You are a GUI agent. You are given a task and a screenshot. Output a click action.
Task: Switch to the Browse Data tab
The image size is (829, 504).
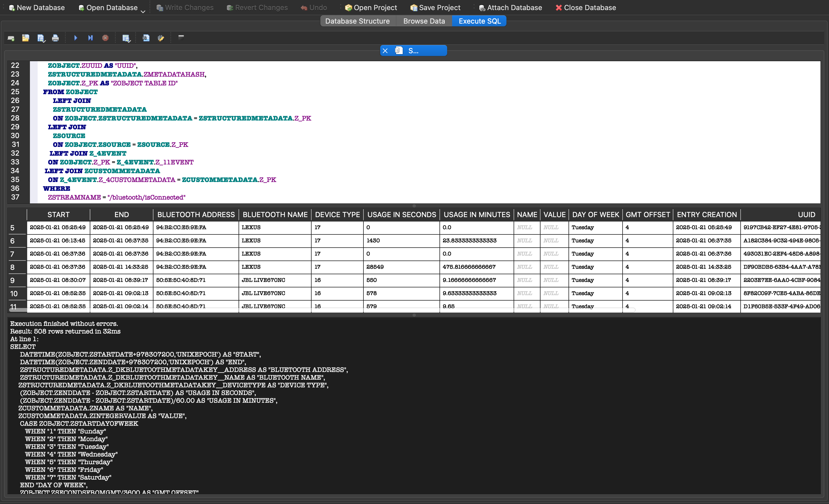tap(424, 21)
